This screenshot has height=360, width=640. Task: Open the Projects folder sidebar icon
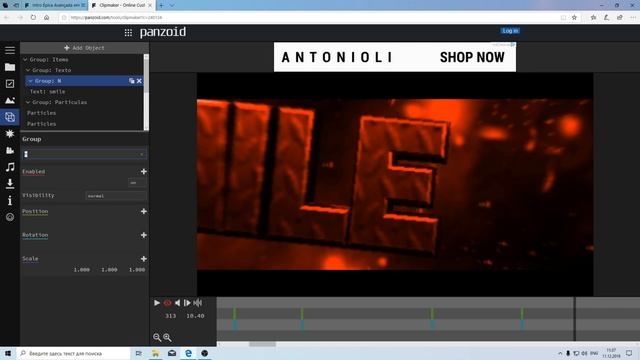(10, 67)
